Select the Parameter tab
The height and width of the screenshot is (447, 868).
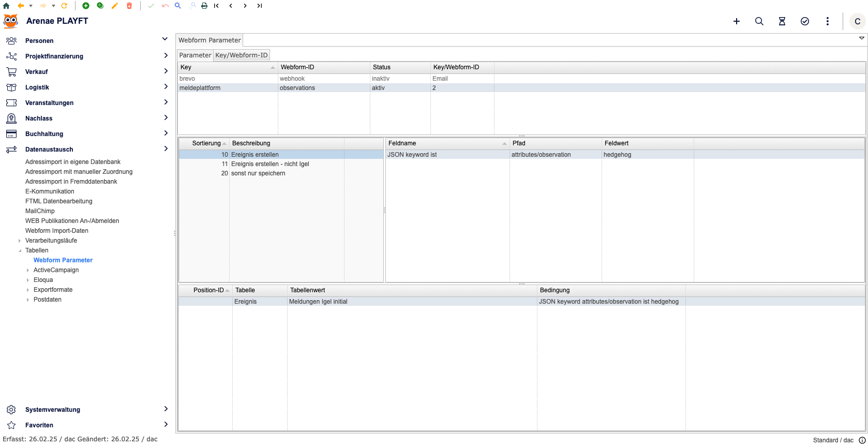(195, 55)
